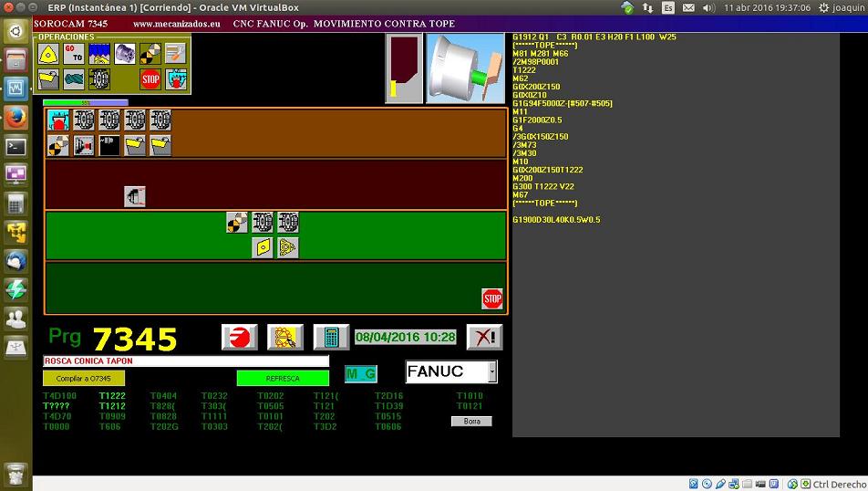Click G-code line G1G94F5000Z-[#507-#505]
The image size is (868, 491).
tap(563, 104)
